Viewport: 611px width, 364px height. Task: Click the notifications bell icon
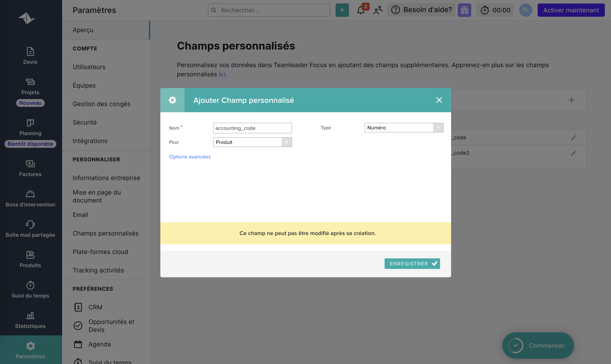point(361,10)
